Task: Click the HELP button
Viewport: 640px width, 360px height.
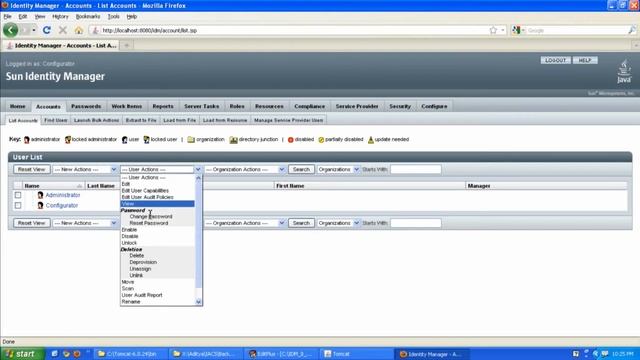Action: pyautogui.click(x=585, y=60)
